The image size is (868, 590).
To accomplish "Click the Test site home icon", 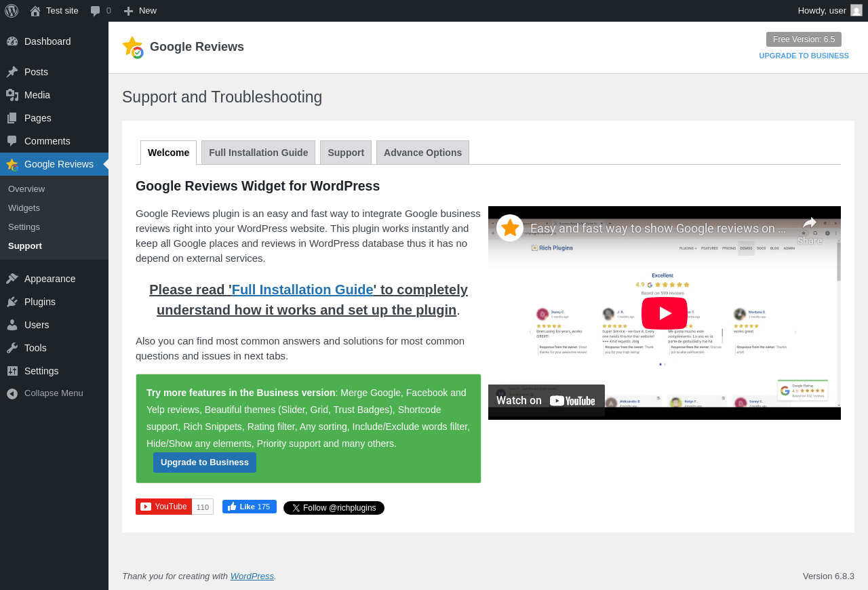I will pos(35,11).
